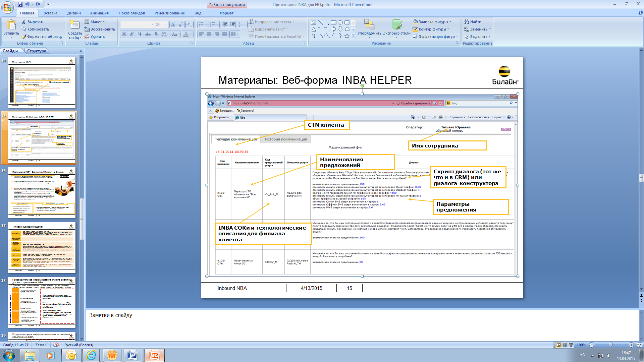644x362 pixels.
Task: Select the five-point star shape
Action: [x=347, y=36]
